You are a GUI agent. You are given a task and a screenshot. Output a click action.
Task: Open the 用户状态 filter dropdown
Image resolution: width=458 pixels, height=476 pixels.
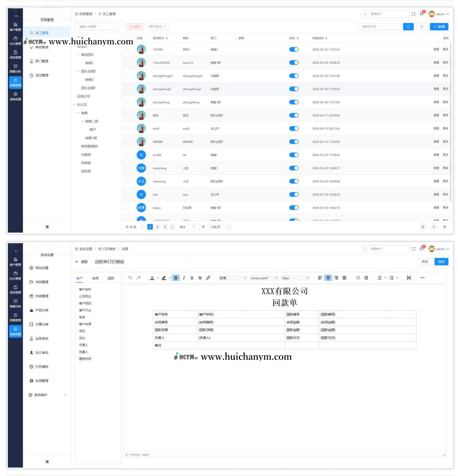click(157, 27)
